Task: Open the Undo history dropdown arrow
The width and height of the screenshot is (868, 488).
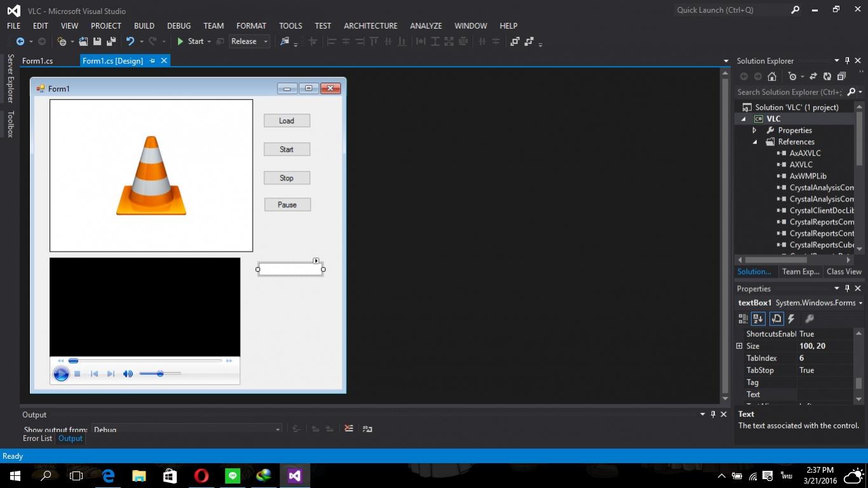Action: (141, 42)
